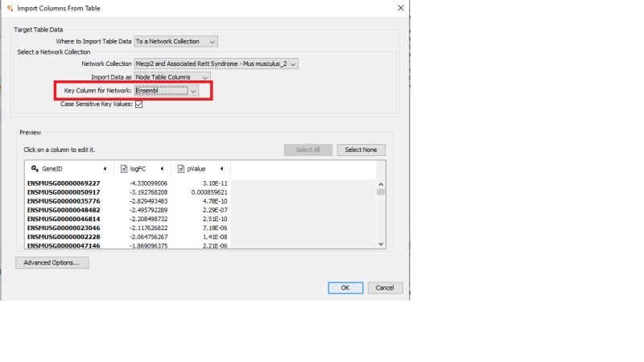The width and height of the screenshot is (644, 362).
Task: Cancel the import dialog
Action: tap(385, 288)
